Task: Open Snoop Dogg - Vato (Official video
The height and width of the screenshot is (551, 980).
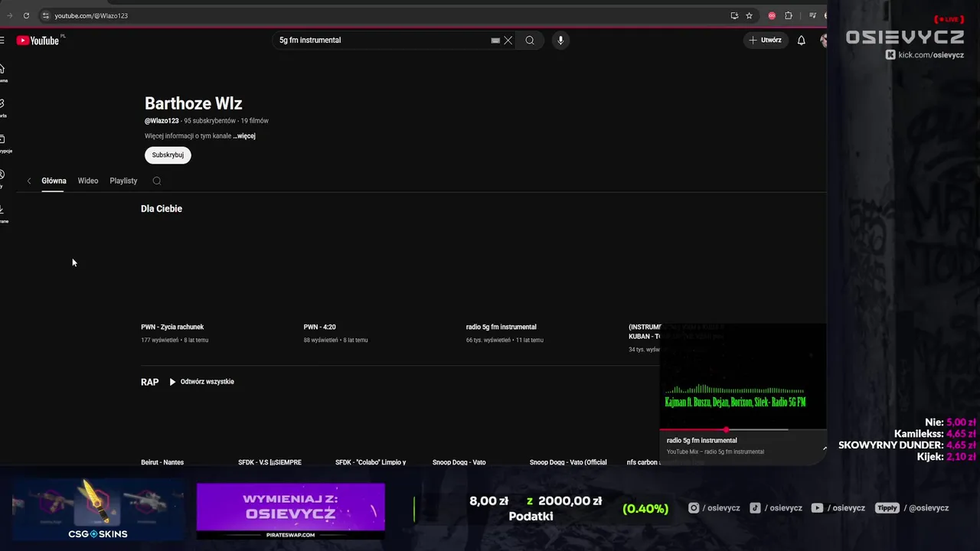Action: (x=568, y=462)
